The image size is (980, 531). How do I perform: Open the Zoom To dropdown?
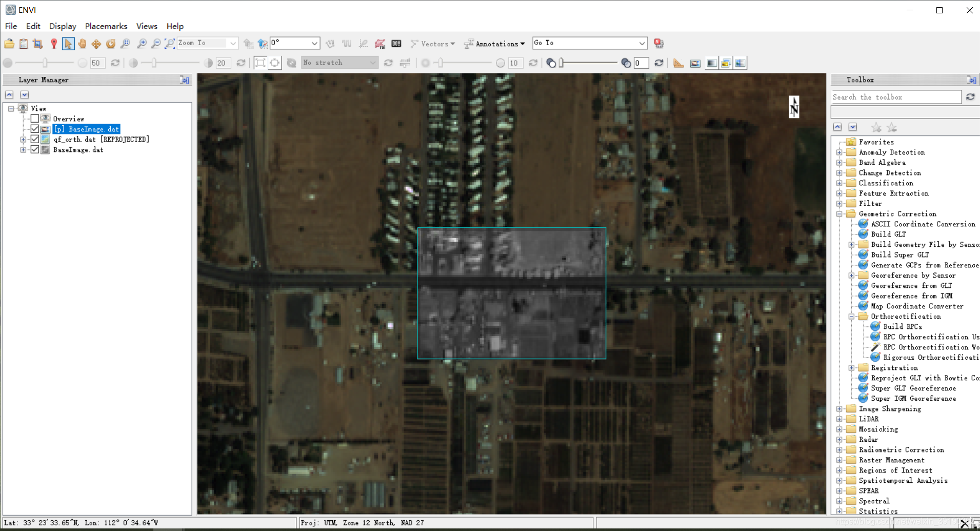click(233, 44)
